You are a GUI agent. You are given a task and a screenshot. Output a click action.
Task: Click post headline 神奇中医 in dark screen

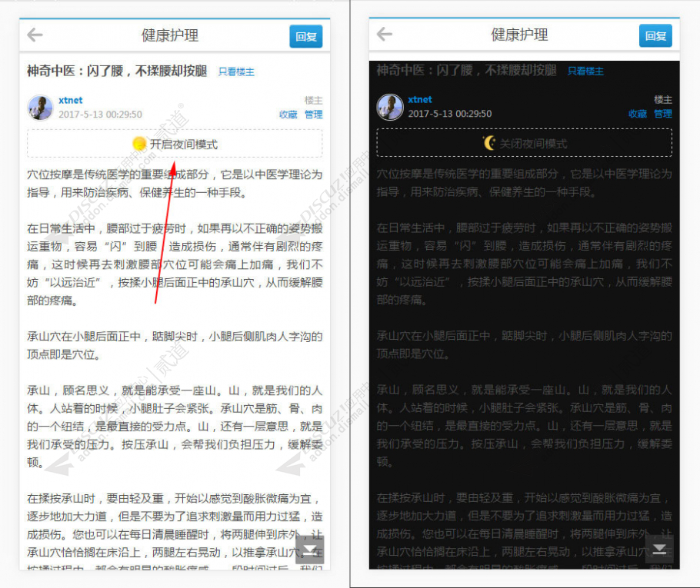point(466,70)
